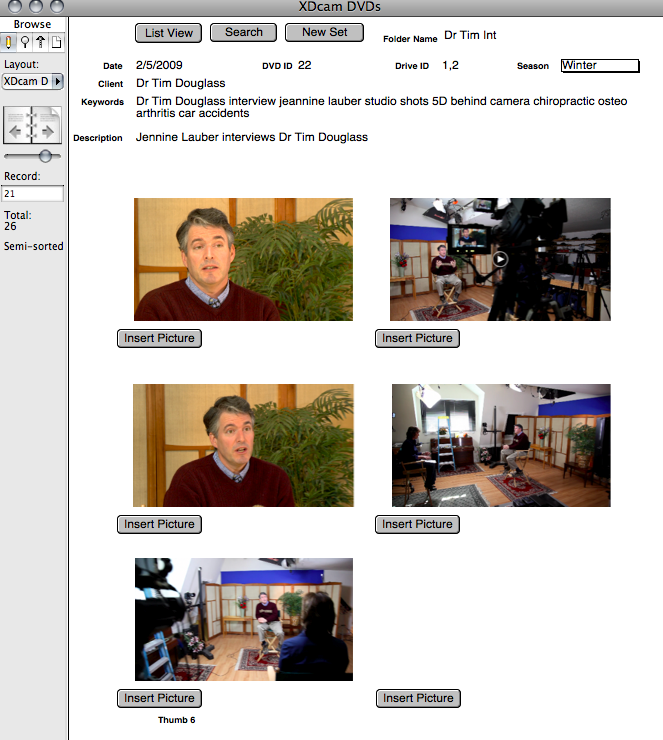The image size is (663, 740).
Task: Click Insert Picture under the empty sixth slot
Action: [418, 698]
